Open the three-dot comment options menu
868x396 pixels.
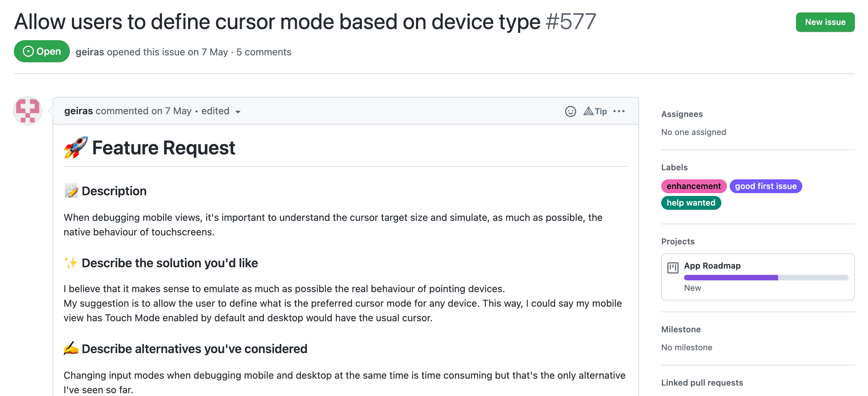tap(619, 111)
